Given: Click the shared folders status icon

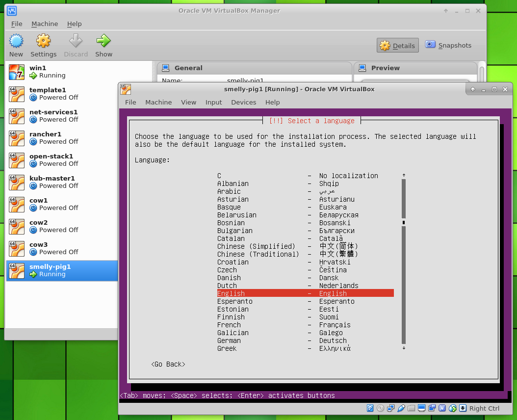Looking at the screenshot, I should [411, 408].
